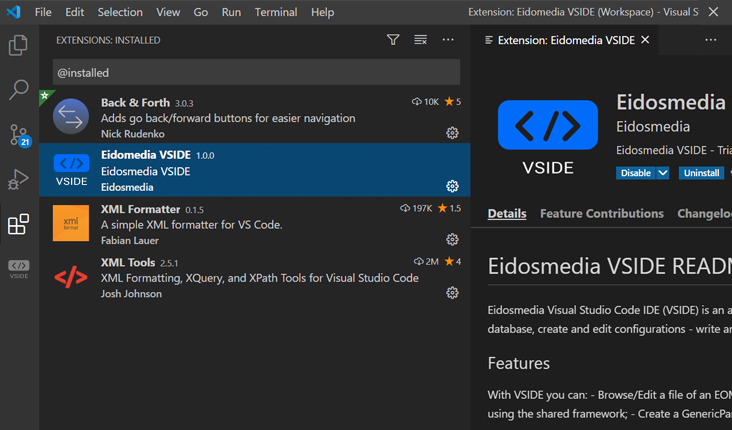Click XML Formatter orange icon
This screenshot has height=430, width=732.
tap(71, 223)
